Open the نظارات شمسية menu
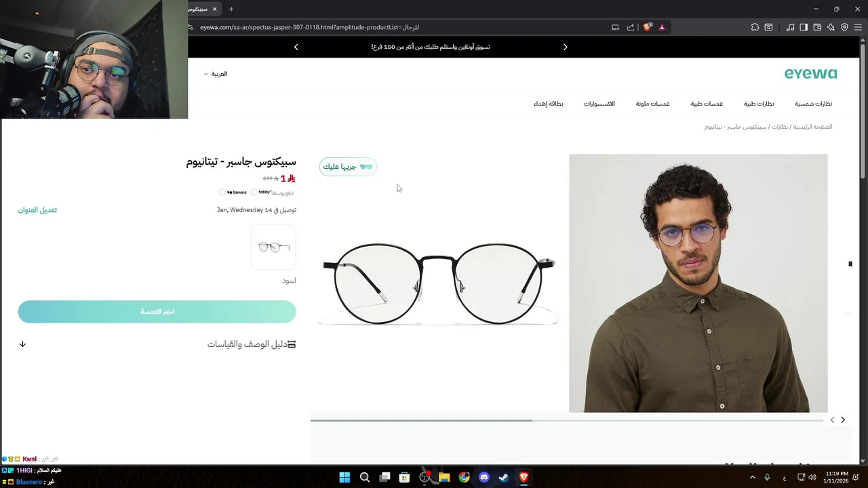Screen dimensions: 868x488 (813, 104)
